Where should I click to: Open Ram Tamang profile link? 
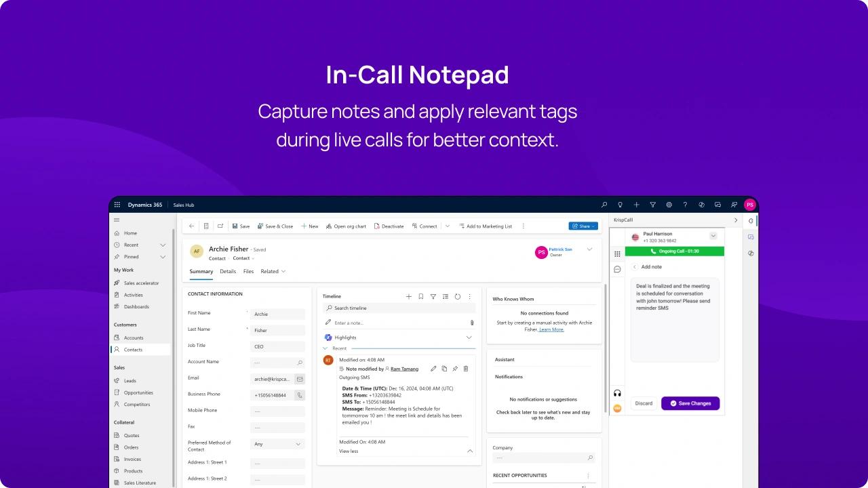[404, 369]
